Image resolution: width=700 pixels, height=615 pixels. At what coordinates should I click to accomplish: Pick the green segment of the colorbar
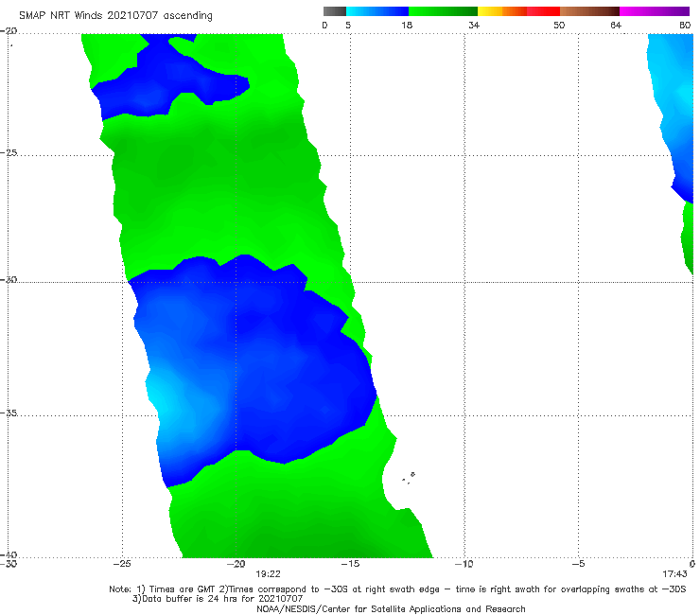click(x=443, y=11)
